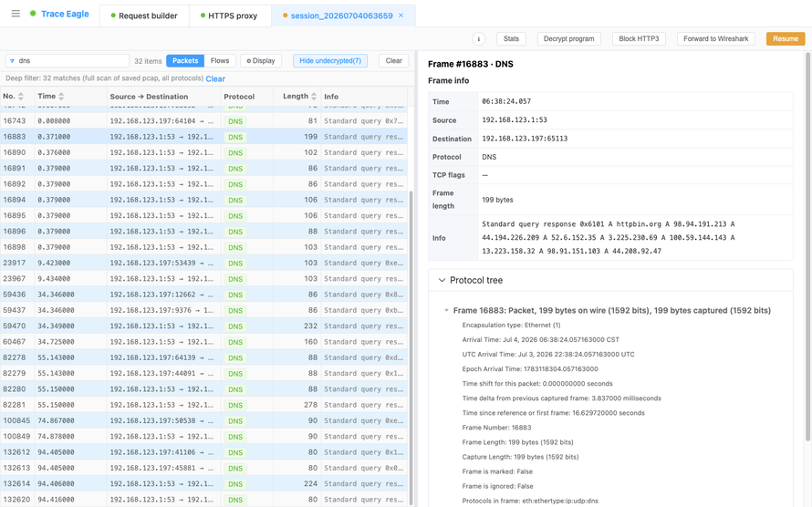This screenshot has height=507, width=812.
Task: Click the Clear deep filter link
Action: [215, 79]
